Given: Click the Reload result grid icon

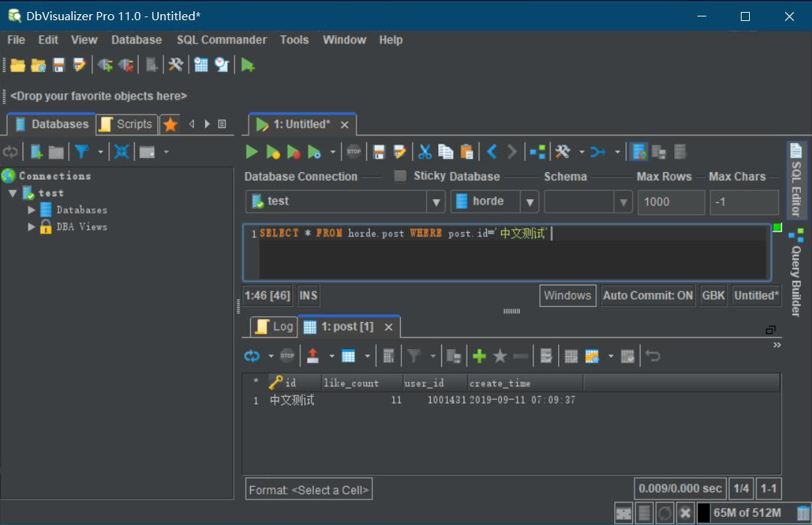Looking at the screenshot, I should point(252,356).
